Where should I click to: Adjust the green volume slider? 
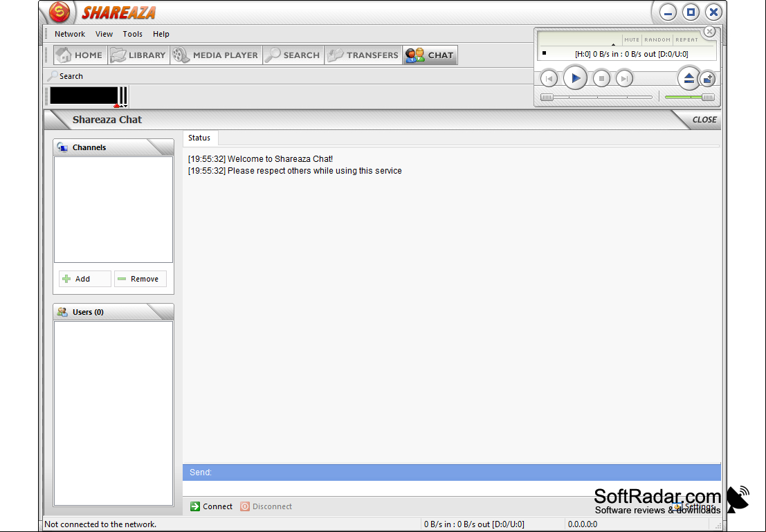[x=689, y=98]
